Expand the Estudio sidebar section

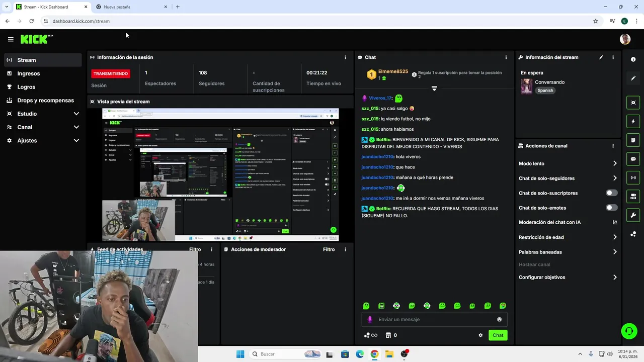click(x=43, y=114)
